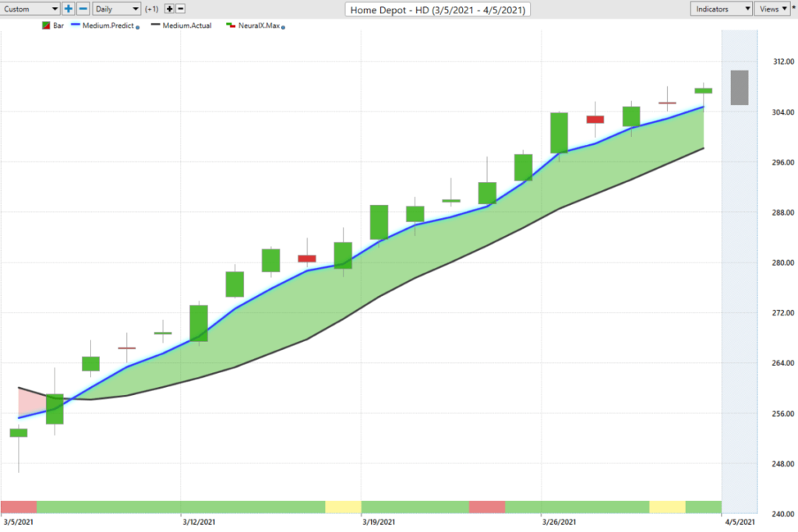Click the 3/5/2021 date axis label
The image size is (798, 532).
(x=19, y=522)
